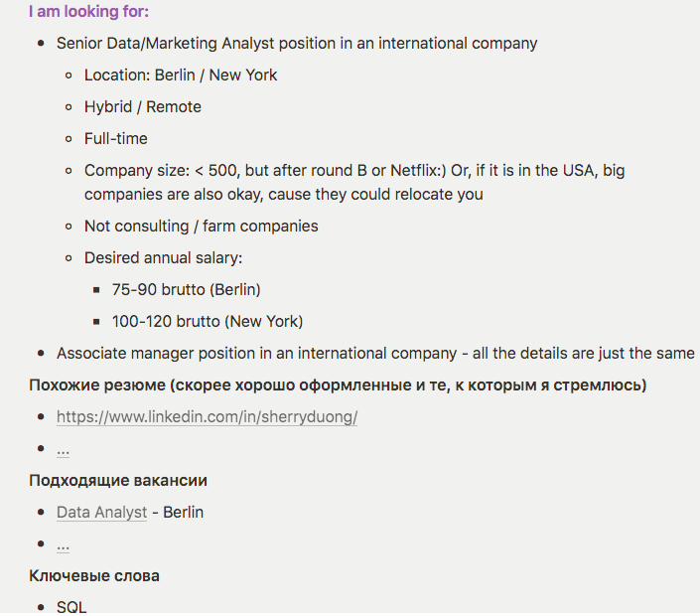Open the Data Analyst vacancy link
This screenshot has width=700, height=616.
pos(102,512)
